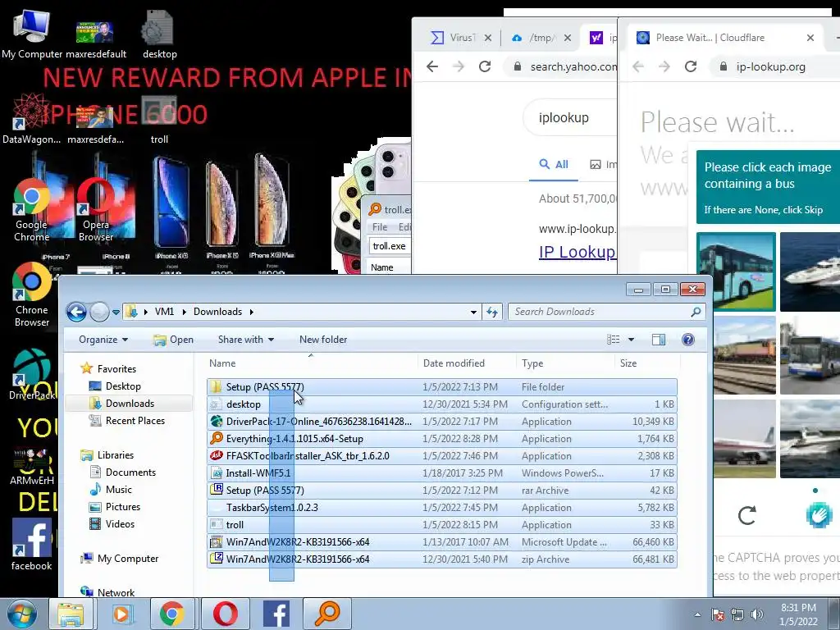Select Desktop under Favorites
The width and height of the screenshot is (840, 630).
[x=123, y=386]
